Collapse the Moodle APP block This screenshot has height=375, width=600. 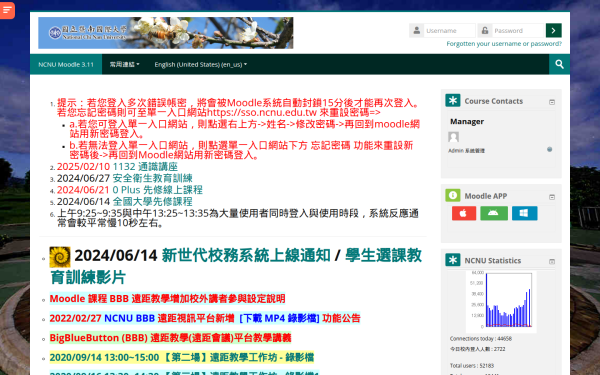click(x=552, y=197)
